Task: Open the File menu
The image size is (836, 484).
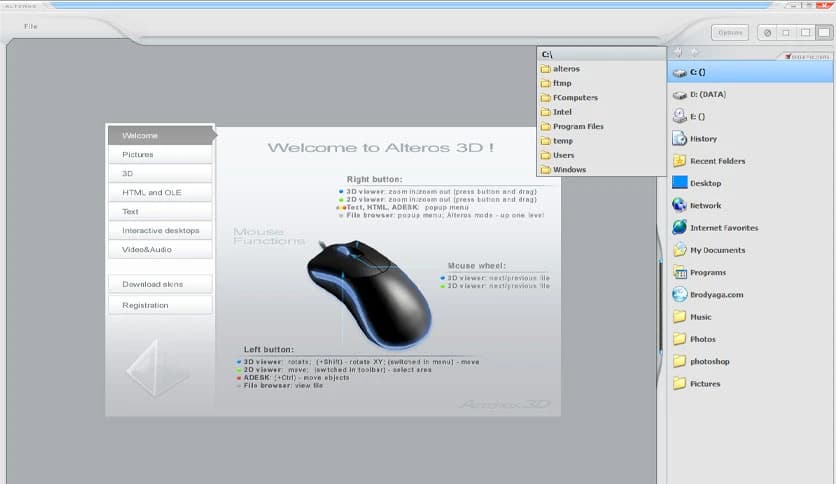Action: [x=30, y=26]
